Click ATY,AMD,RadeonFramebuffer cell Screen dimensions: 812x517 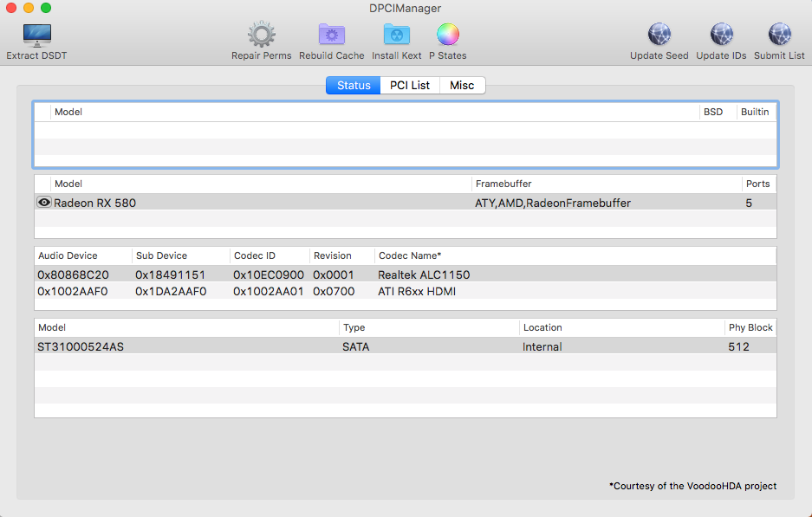pyautogui.click(x=553, y=203)
